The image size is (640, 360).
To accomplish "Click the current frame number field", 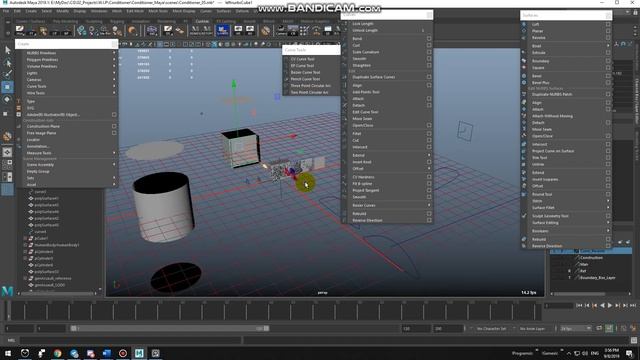I will click(558, 305).
